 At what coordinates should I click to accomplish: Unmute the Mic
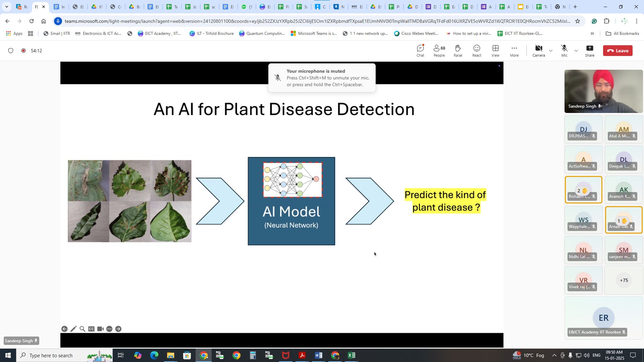pyautogui.click(x=564, y=51)
